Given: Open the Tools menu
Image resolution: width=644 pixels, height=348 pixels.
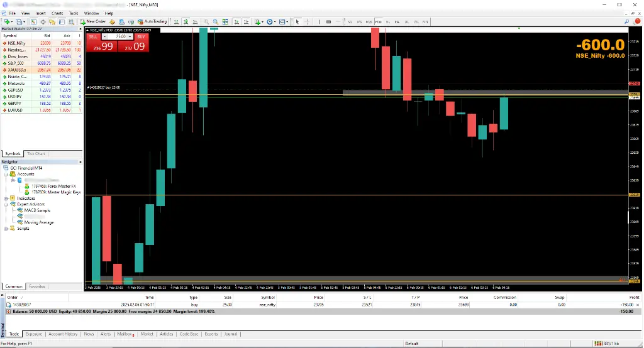Looking at the screenshot, I should pos(74,13).
